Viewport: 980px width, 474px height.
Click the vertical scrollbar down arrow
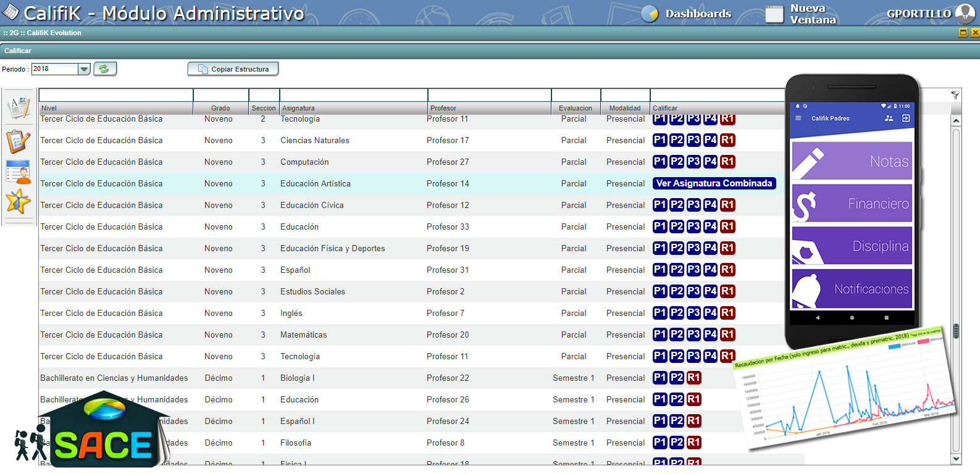coord(957,459)
